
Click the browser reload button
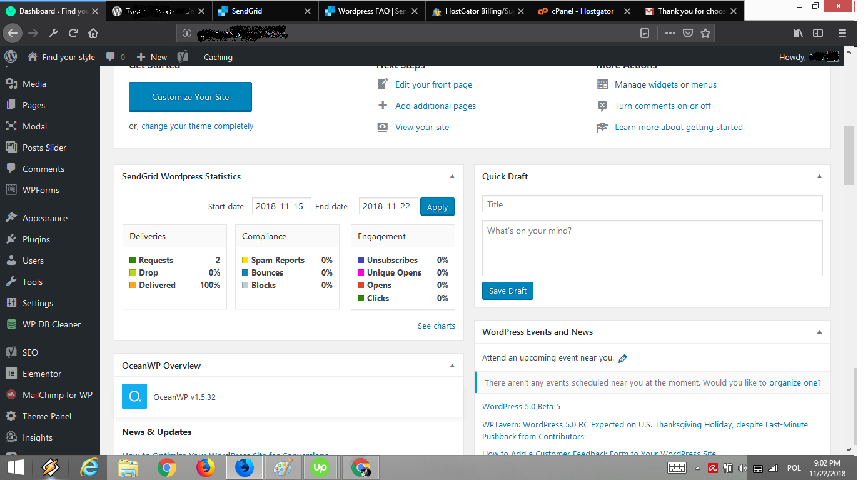click(73, 34)
